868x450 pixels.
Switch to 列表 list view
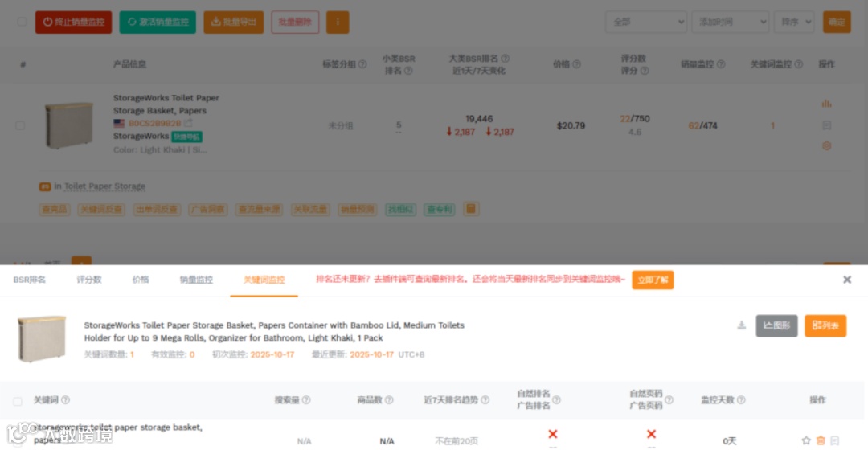point(825,325)
